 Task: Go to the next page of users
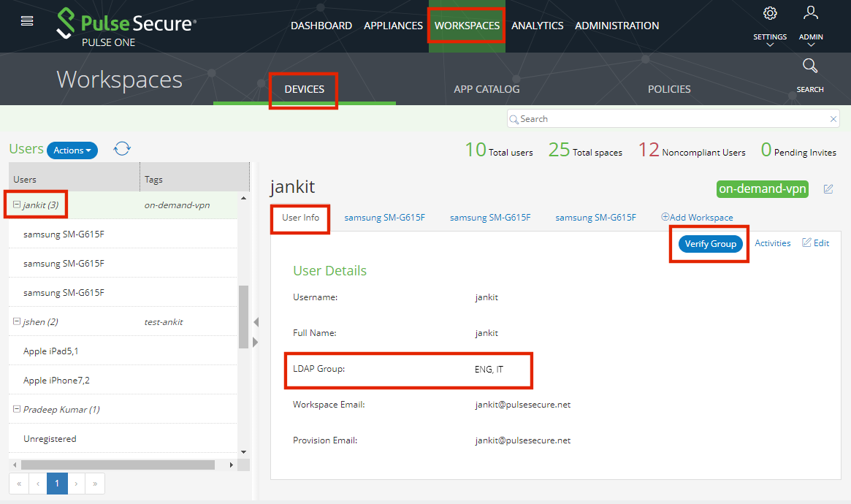[x=76, y=484]
